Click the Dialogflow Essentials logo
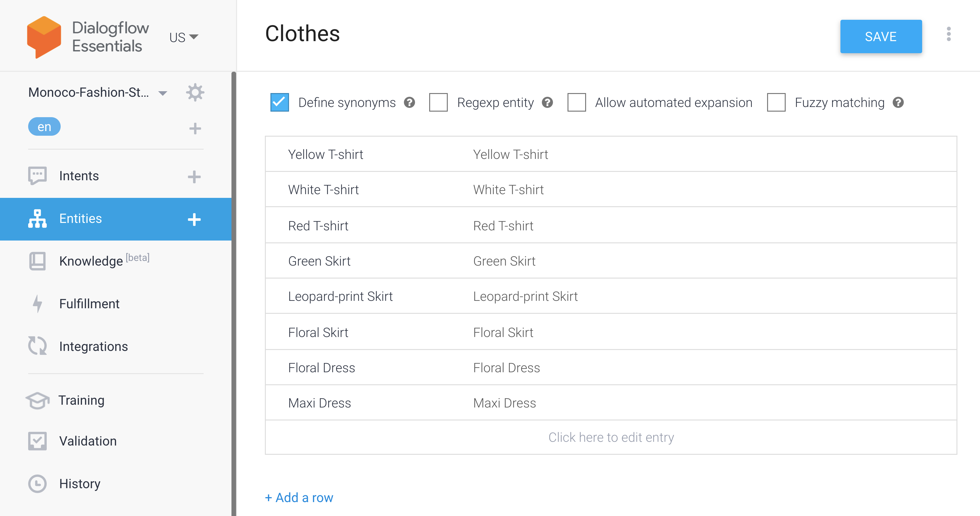The height and width of the screenshot is (516, 980). (88, 37)
